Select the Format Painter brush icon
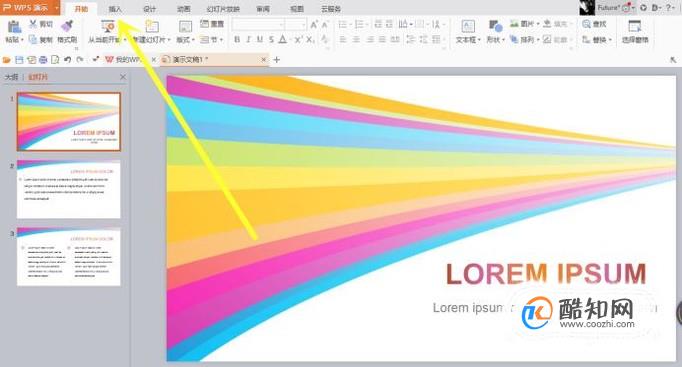Image resolution: width=682 pixels, height=367 pixels. tap(67, 26)
